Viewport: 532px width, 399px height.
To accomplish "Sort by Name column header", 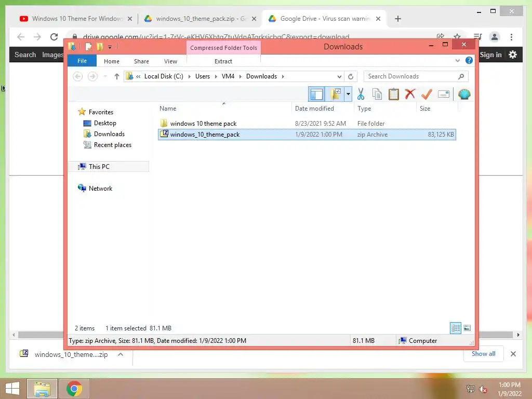I will [224, 108].
